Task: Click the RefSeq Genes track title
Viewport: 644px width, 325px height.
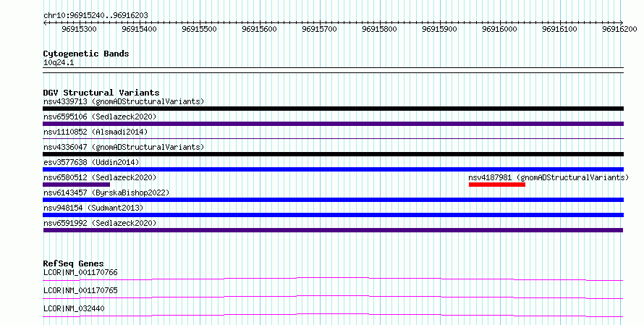Action: (74, 263)
